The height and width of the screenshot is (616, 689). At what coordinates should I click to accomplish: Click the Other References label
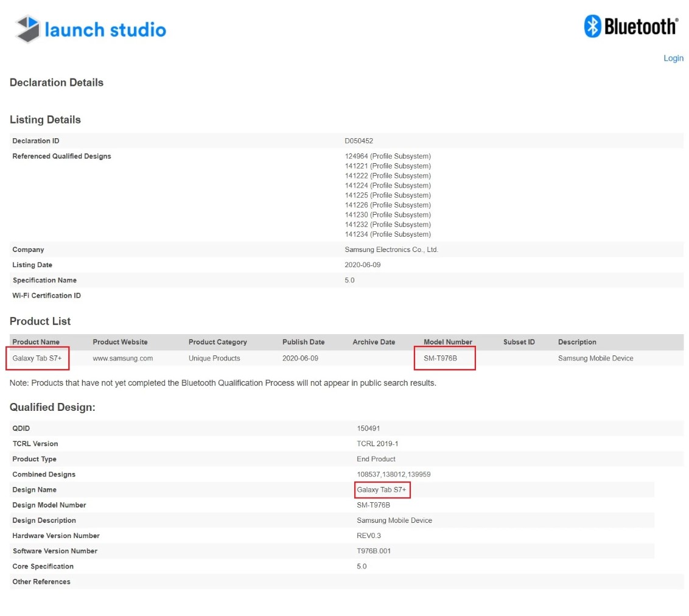[41, 582]
